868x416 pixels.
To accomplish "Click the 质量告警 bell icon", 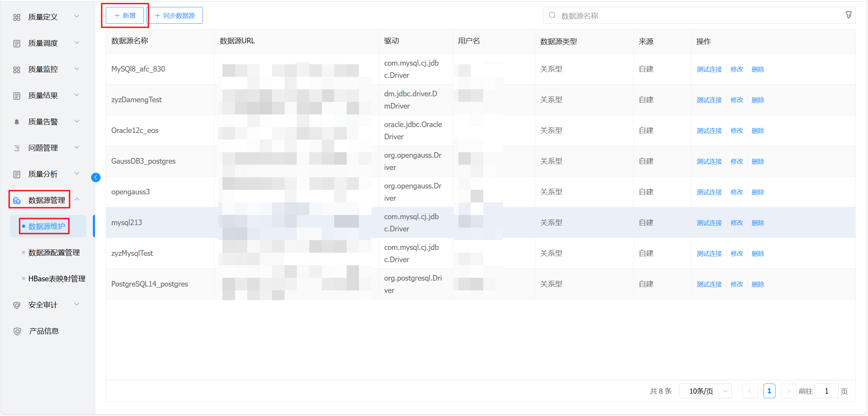I will (x=17, y=122).
